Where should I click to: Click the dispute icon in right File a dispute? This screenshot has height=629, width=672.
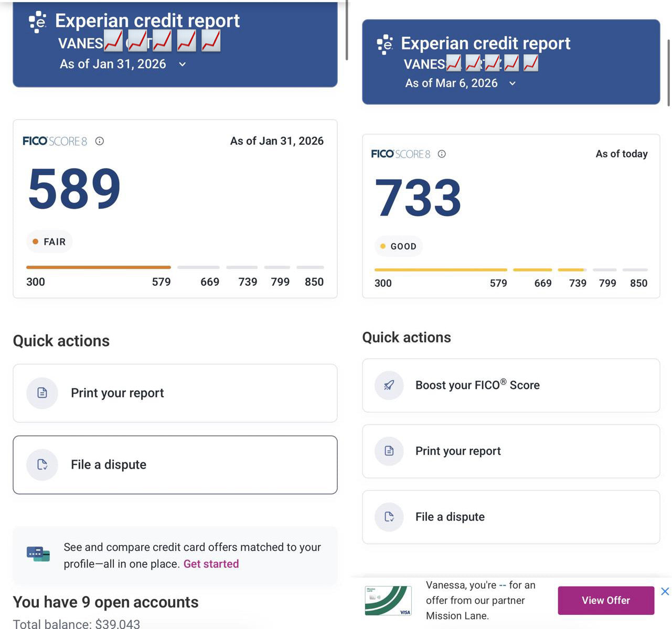389,517
